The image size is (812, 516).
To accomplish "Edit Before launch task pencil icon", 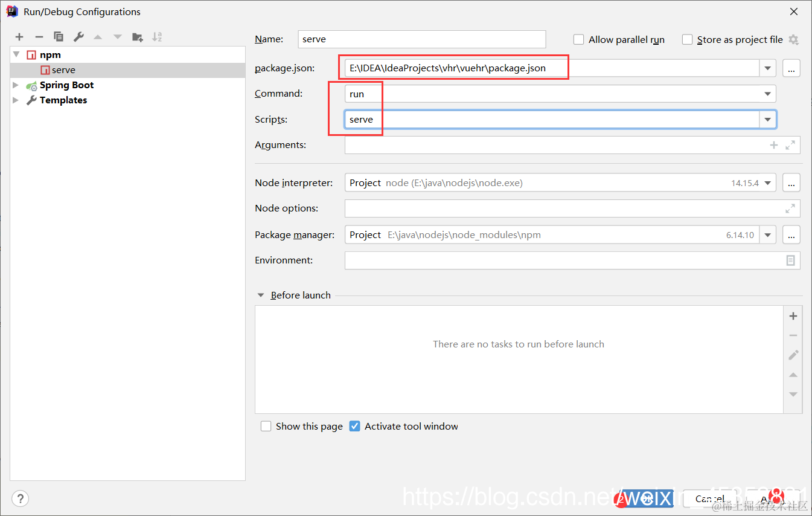I will [x=793, y=355].
